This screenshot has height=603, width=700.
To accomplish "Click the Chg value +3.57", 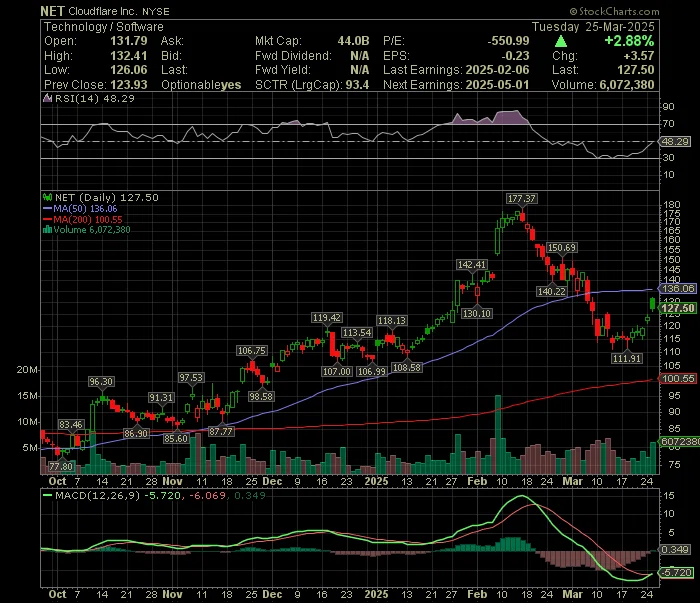I will (639, 56).
